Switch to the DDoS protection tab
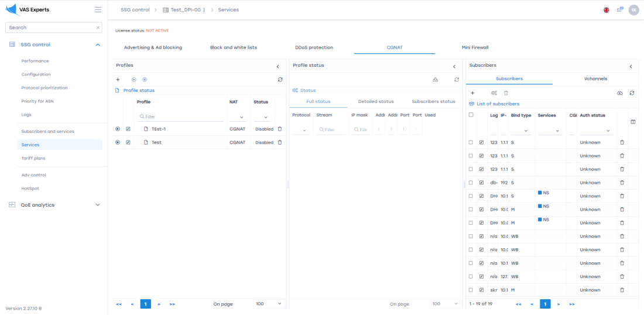Screen dimensions: 644x315 click(x=314, y=47)
